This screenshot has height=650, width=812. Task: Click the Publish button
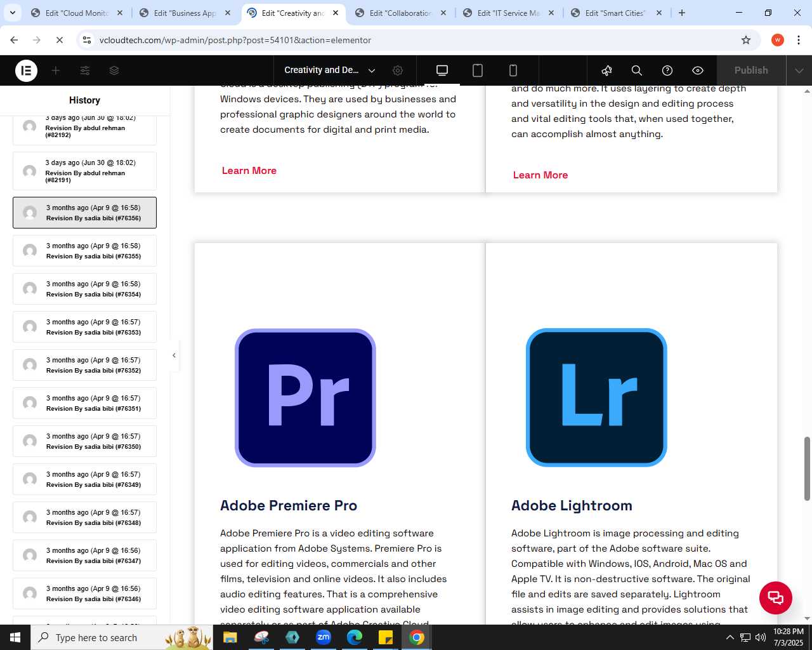(x=751, y=70)
